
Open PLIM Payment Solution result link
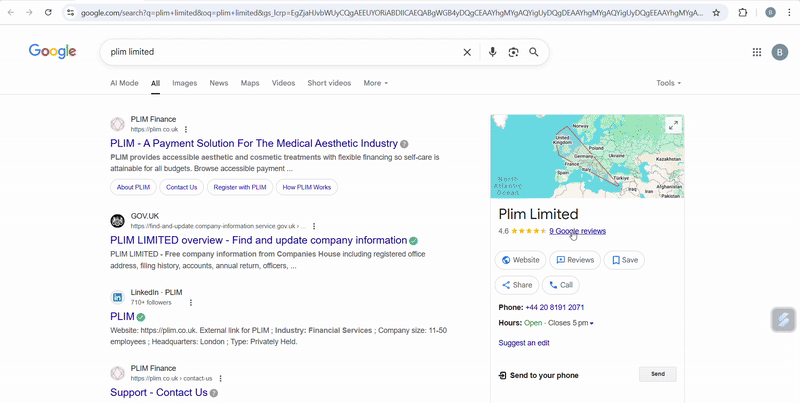click(x=254, y=143)
